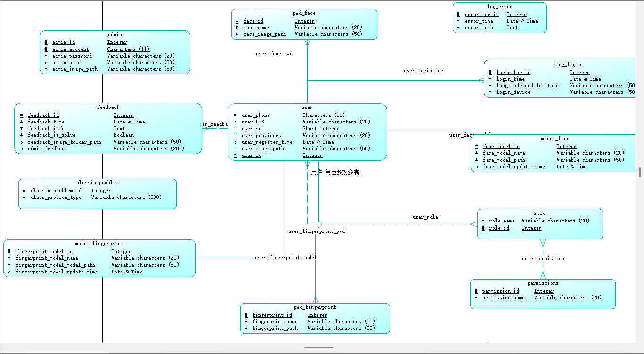The width and height of the screenshot is (644, 354).
Task: Click the vertical scrollbar handle
Action: point(640,173)
